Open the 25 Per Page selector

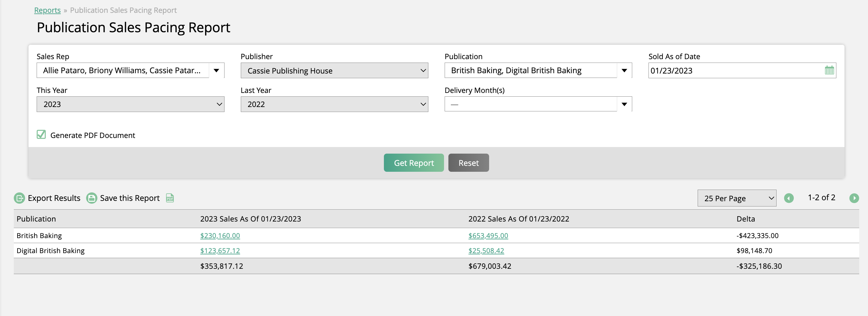pyautogui.click(x=736, y=198)
